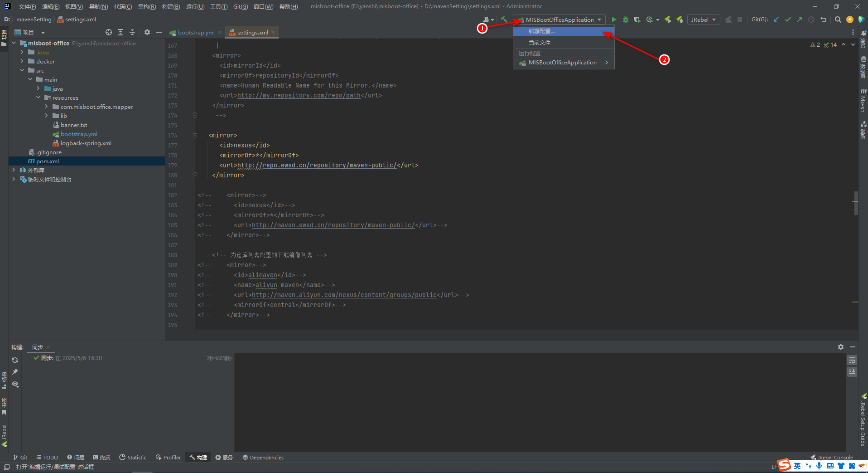Toggle eye view filter in build panel
Image resolution: width=868 pixels, height=473 pixels.
click(15, 384)
